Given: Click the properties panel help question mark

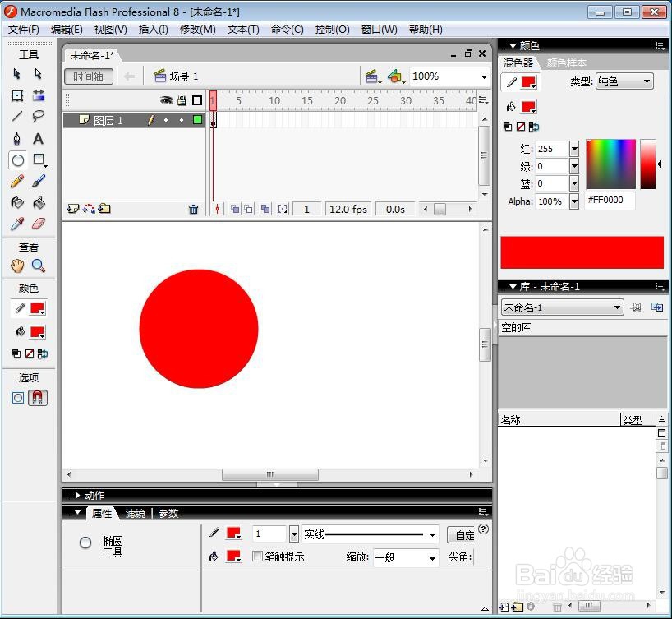Looking at the screenshot, I should point(483,529).
